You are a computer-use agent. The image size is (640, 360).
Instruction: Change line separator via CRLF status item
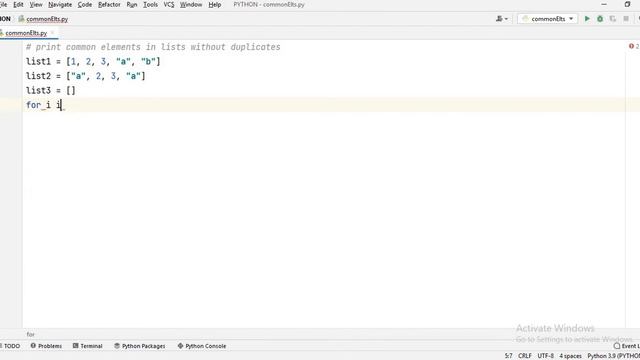524,356
